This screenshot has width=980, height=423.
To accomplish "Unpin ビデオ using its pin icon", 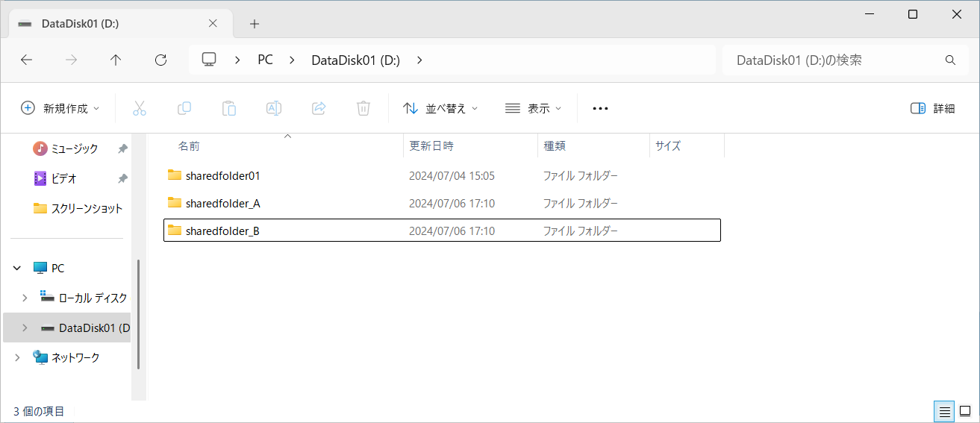I will [x=122, y=178].
